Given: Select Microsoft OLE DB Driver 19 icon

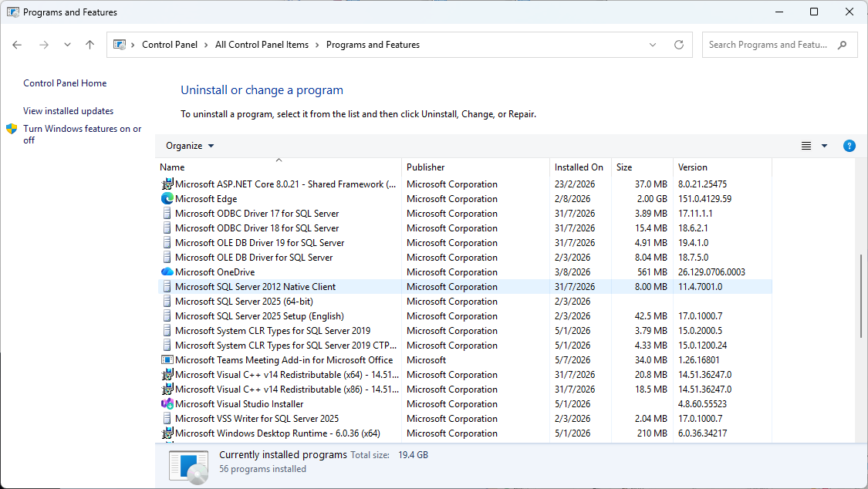Looking at the screenshot, I should [x=167, y=242].
